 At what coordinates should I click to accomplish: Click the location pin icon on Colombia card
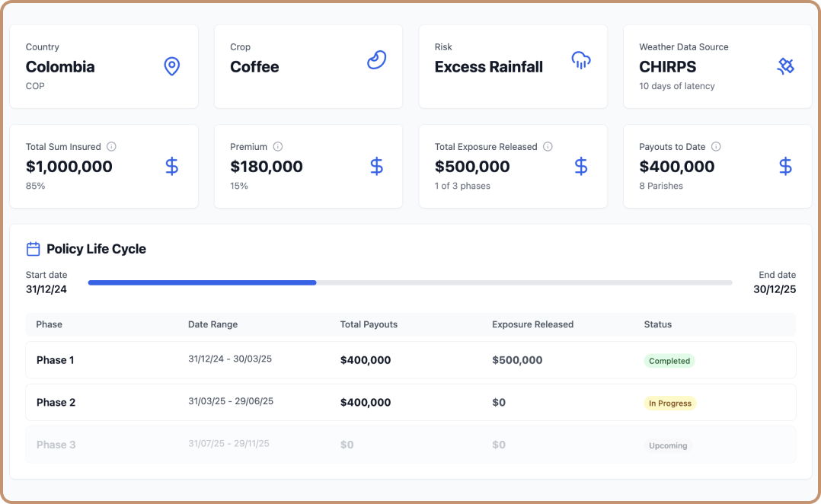(172, 66)
